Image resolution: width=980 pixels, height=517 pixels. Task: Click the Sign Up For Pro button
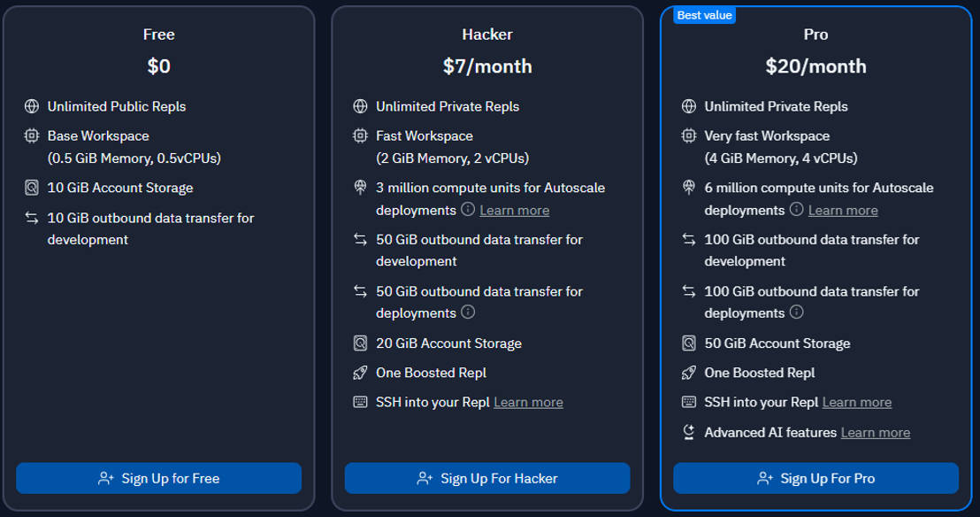(x=815, y=478)
